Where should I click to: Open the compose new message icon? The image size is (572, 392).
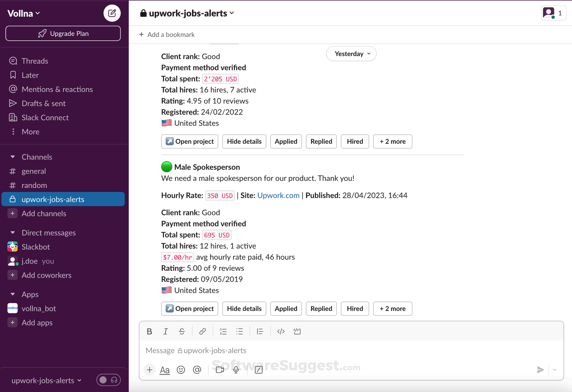[112, 13]
